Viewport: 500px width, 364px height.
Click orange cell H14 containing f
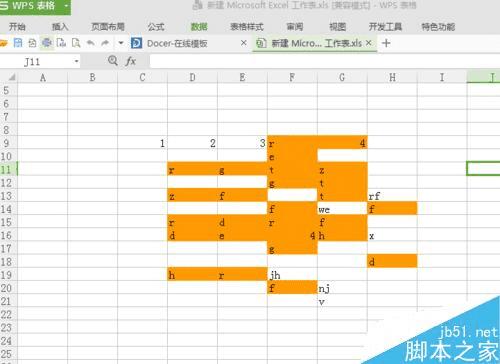[392, 209]
